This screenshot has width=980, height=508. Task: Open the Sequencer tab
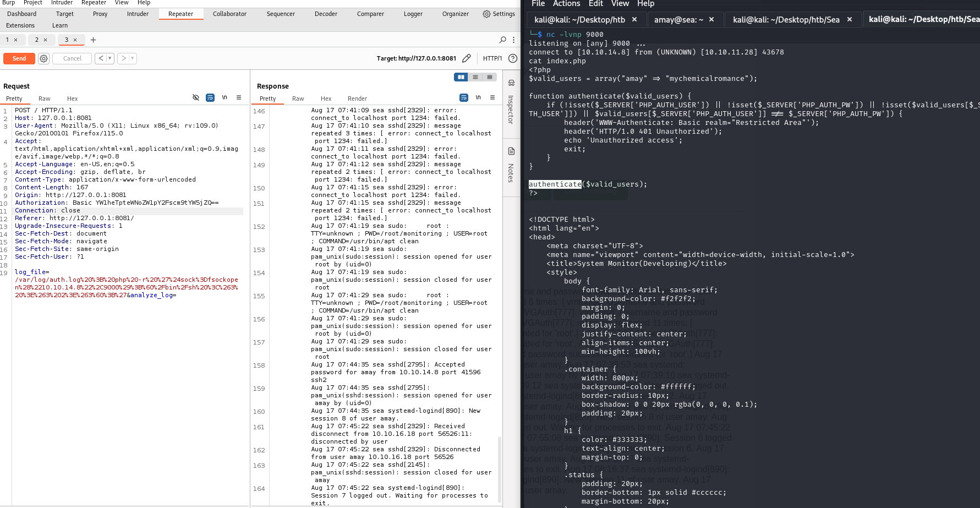pyautogui.click(x=281, y=14)
